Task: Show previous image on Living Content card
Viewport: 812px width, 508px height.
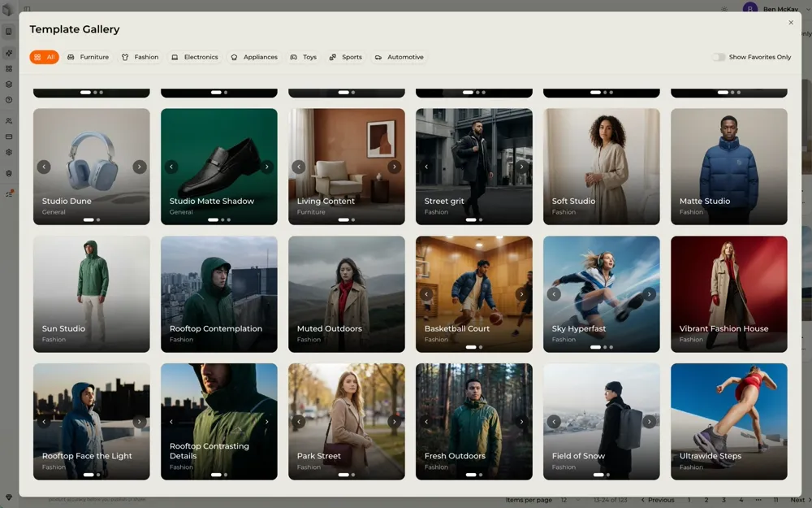Action: pos(299,167)
